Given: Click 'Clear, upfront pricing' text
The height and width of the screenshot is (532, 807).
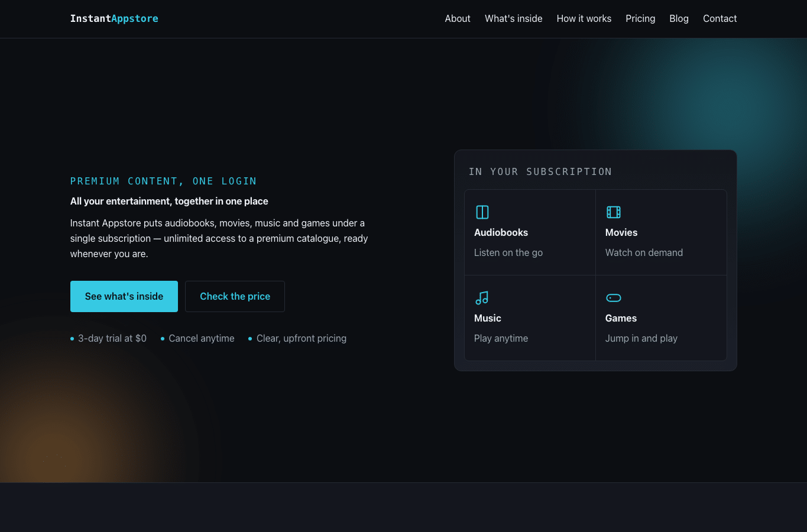Looking at the screenshot, I should pos(302,338).
